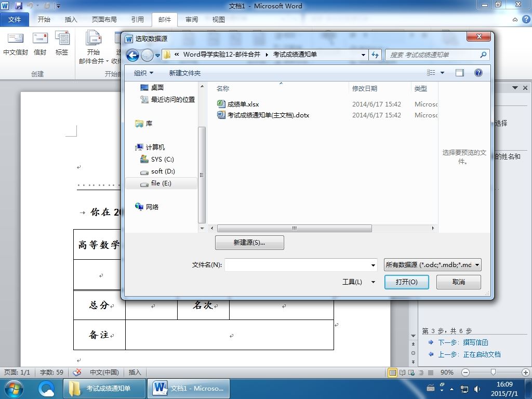Select file (E:) drive
The width and height of the screenshot is (532, 399).
tap(161, 183)
